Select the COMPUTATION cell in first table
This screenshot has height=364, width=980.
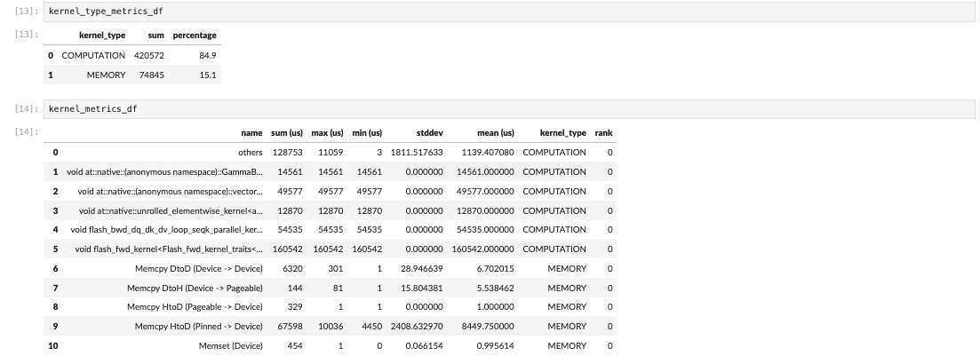pos(93,56)
